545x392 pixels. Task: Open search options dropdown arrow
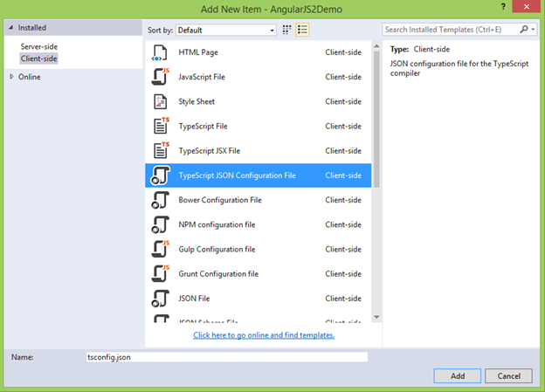pyautogui.click(x=533, y=30)
